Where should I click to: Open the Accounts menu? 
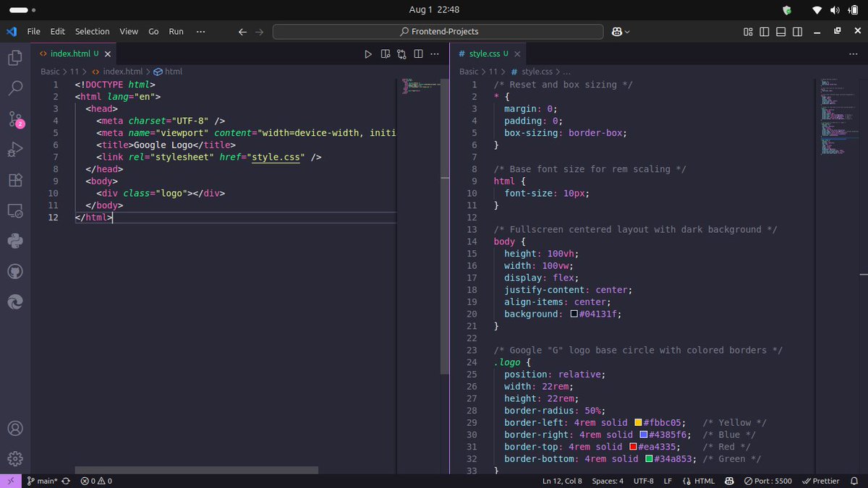15,428
